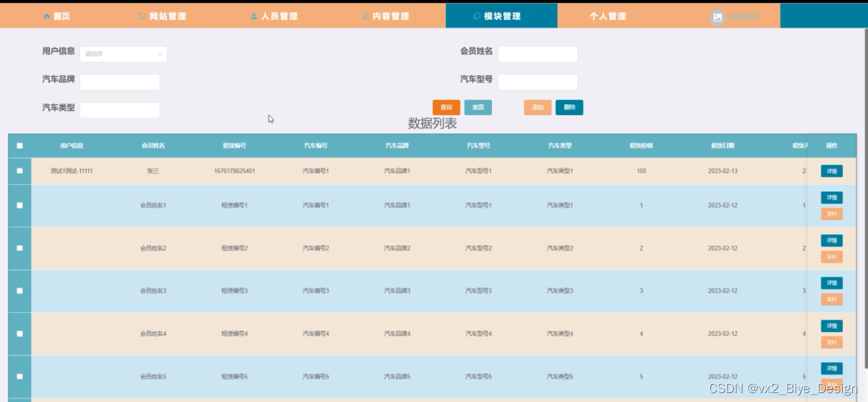Click the 重置 button

(x=478, y=108)
